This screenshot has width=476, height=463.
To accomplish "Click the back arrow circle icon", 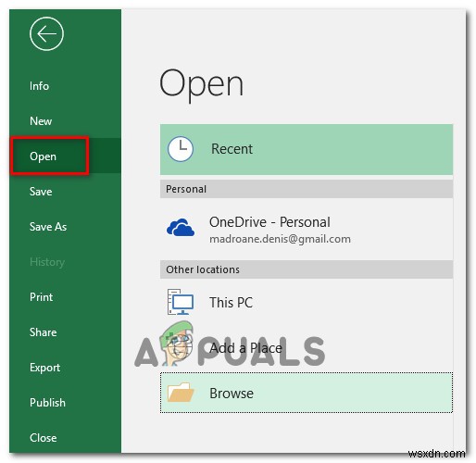I will [x=46, y=33].
